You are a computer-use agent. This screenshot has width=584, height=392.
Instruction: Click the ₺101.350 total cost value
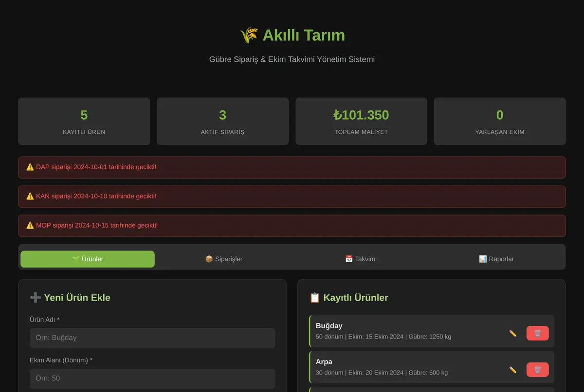click(361, 115)
